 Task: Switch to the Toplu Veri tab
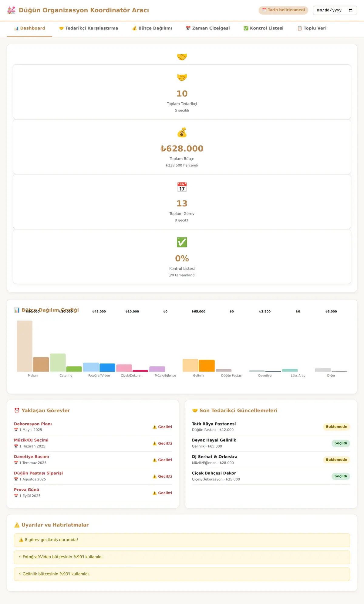(312, 28)
